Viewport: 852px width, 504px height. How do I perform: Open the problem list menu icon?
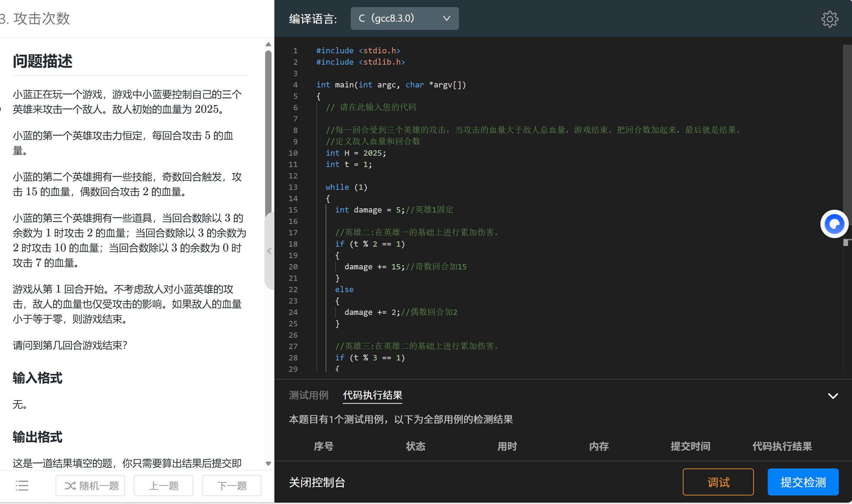click(x=22, y=486)
